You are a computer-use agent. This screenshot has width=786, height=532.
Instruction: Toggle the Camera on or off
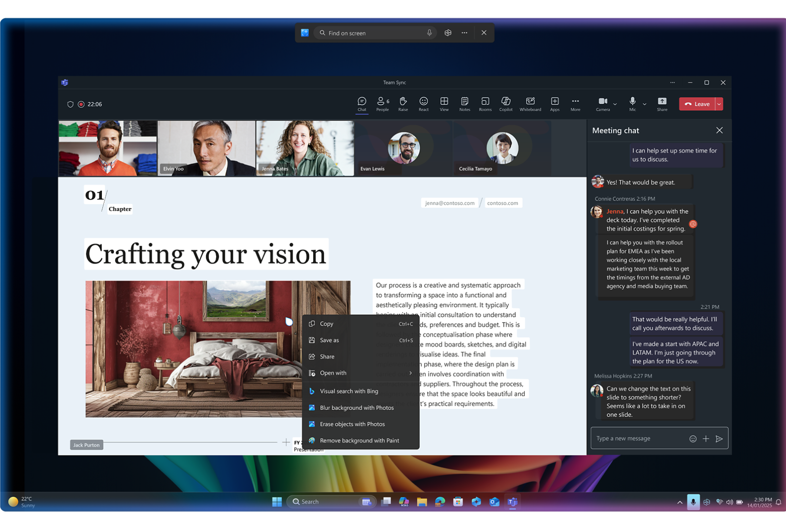(603, 102)
